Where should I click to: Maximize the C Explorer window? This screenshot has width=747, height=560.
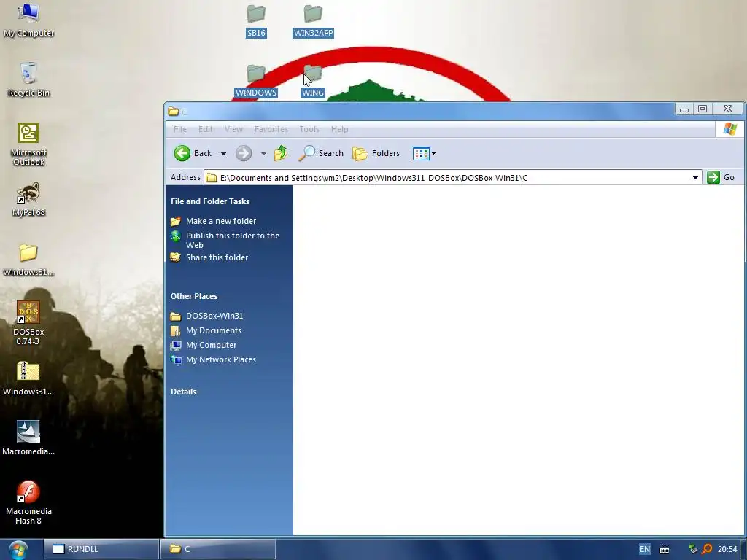point(703,109)
